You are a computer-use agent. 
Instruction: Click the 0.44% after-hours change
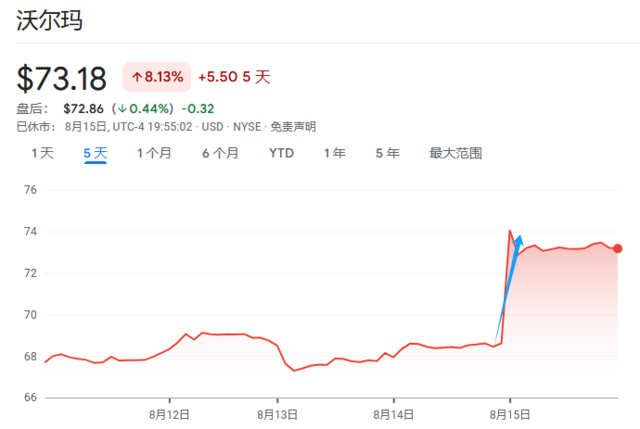pos(144,109)
